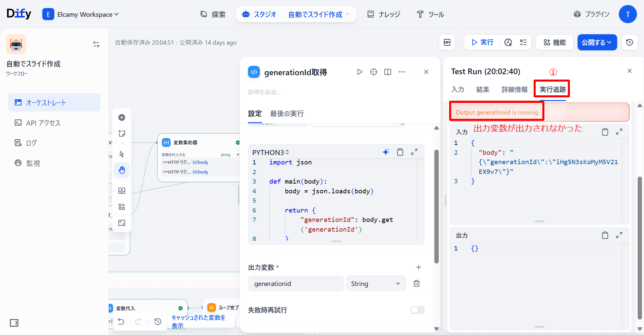The width and height of the screenshot is (644, 335).
Task: Click the AI code generator sparkle icon
Action: [x=386, y=152]
